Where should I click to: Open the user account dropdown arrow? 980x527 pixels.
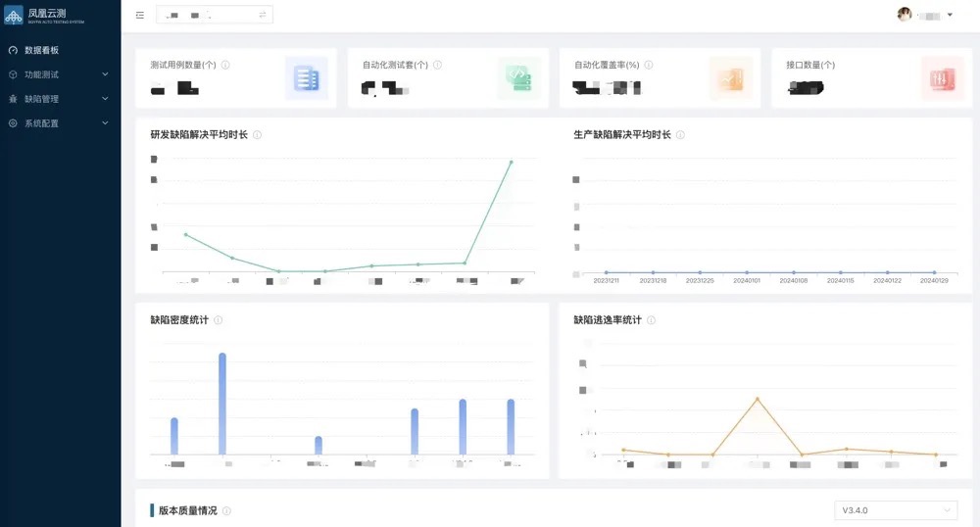click(950, 15)
